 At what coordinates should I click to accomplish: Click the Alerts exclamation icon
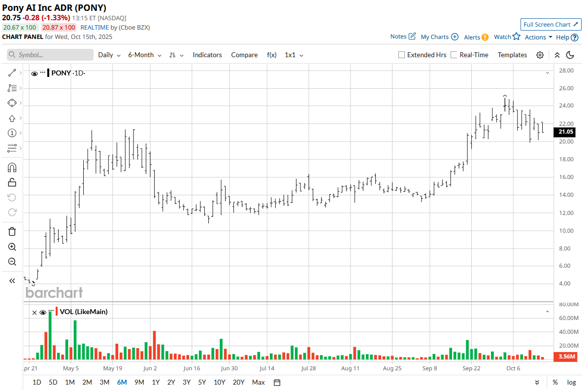click(x=485, y=37)
